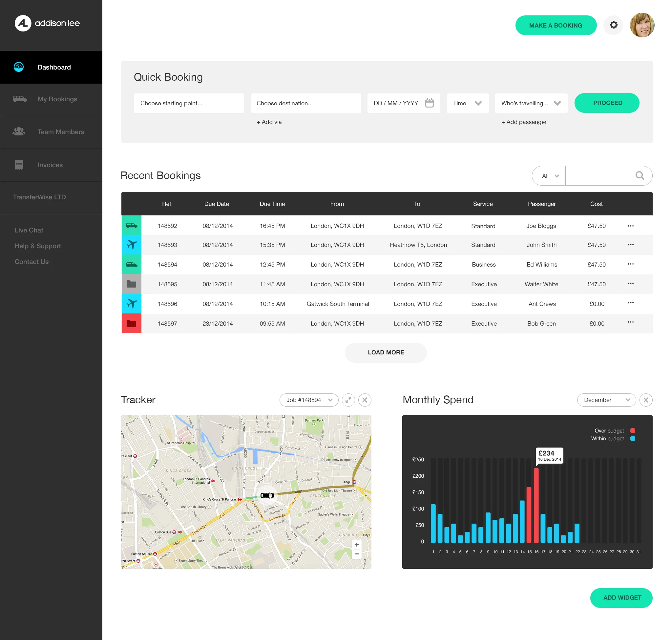Focus the Choose starting point field

click(189, 103)
